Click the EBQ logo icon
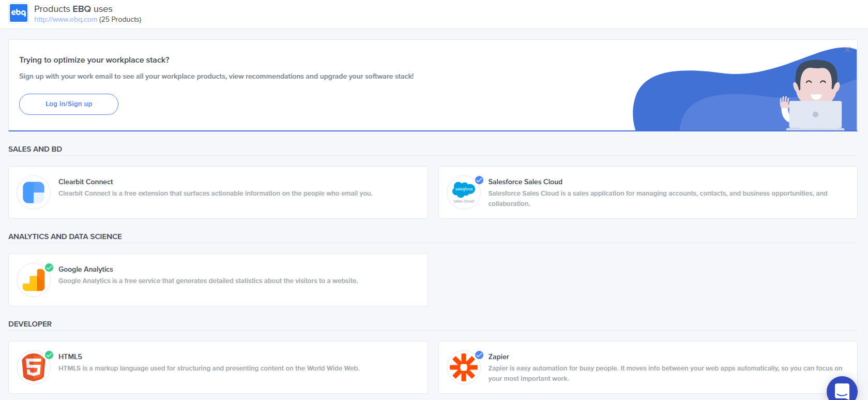 point(19,13)
